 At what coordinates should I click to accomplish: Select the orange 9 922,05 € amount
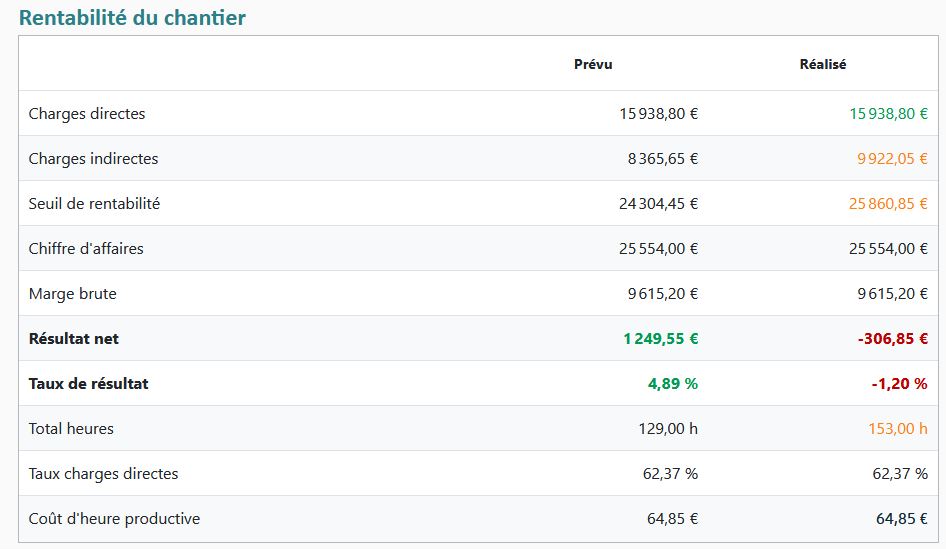[x=892, y=159]
